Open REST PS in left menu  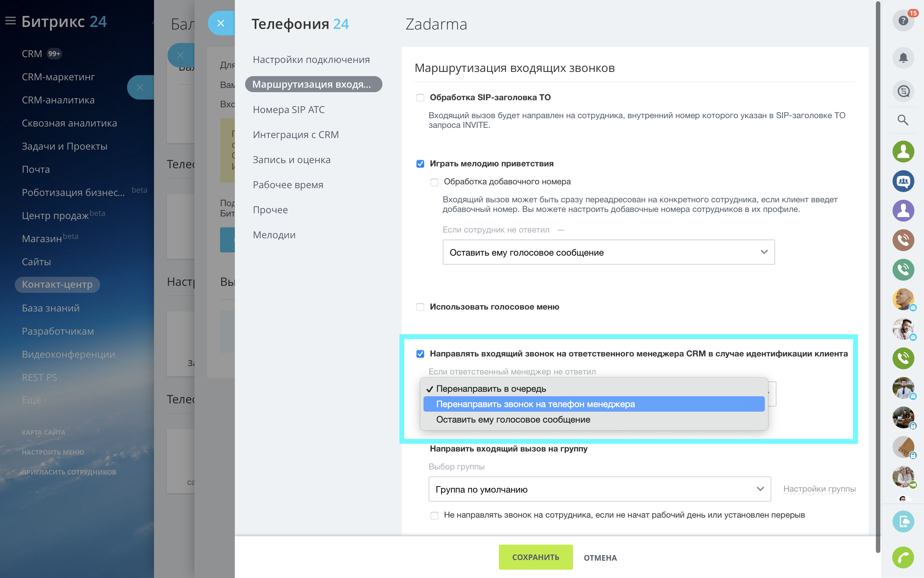click(x=39, y=377)
